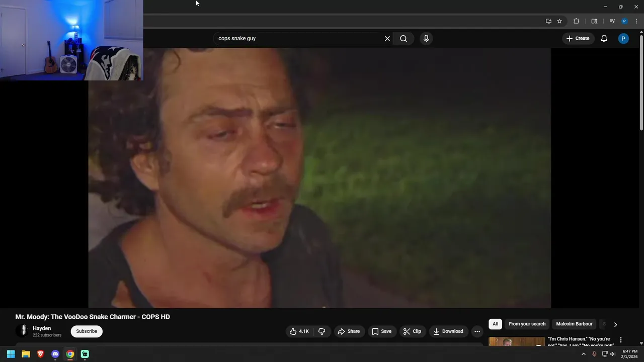This screenshot has width=644, height=362.
Task: Open Chrome extensions puzzle icon
Action: click(x=577, y=21)
